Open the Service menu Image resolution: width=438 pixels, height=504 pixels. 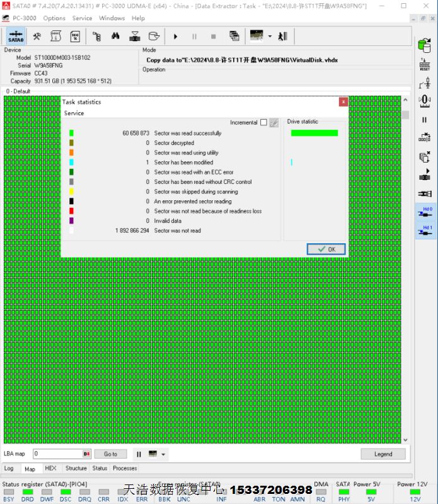(82, 18)
